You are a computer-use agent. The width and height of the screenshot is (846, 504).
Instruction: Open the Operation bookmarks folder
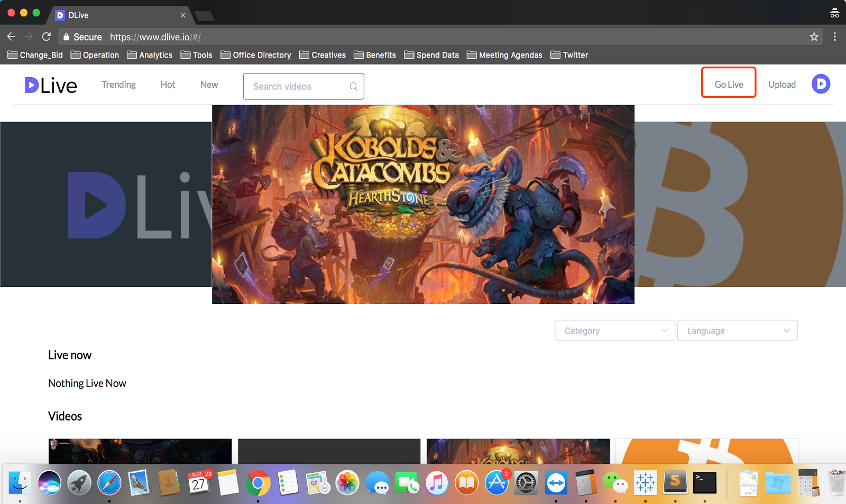pos(95,55)
